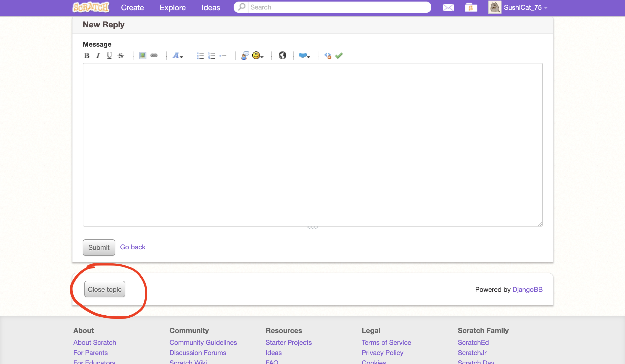The image size is (625, 364).
Task: Toggle bold formatting in the toolbar
Action: (x=87, y=56)
